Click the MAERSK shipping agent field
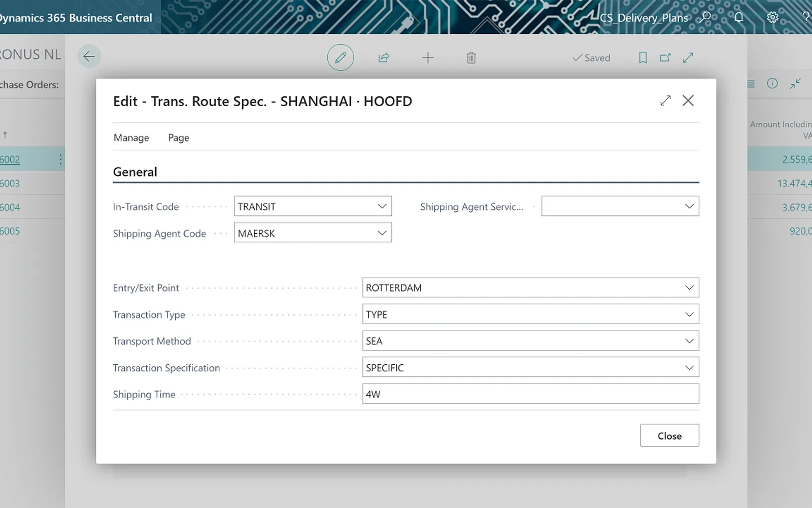Viewport: 812px width, 508px height. click(313, 233)
